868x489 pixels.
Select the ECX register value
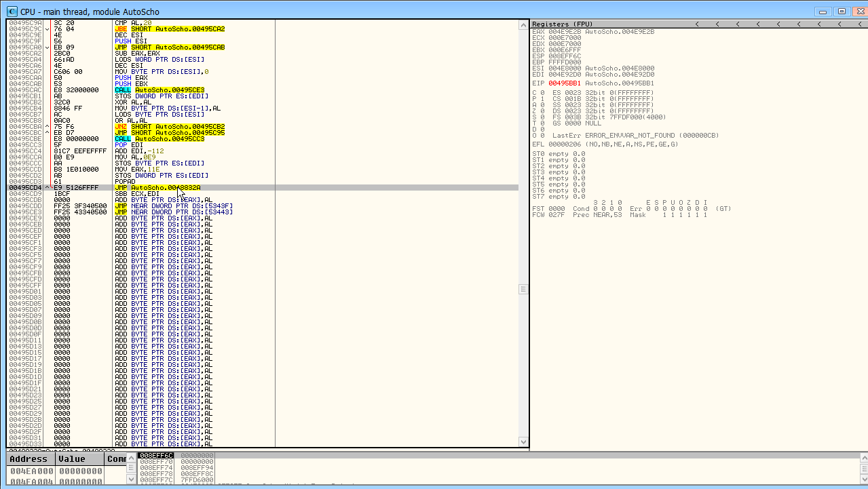click(565, 37)
